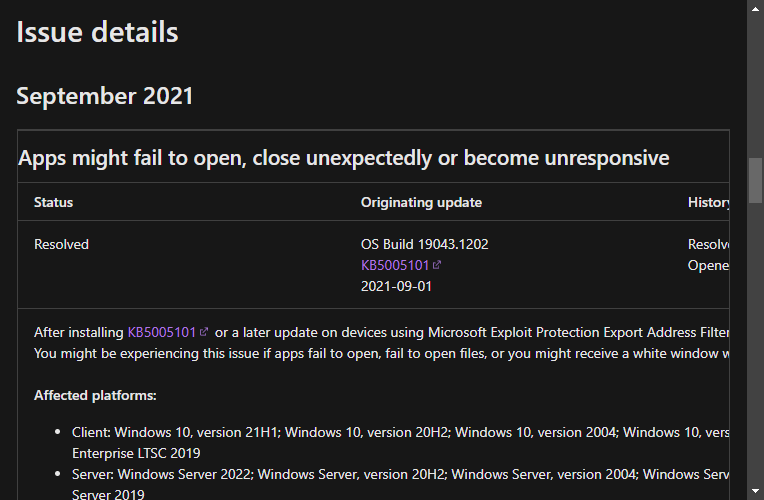
Task: Click the "OS Build 19043.1202" text
Action: 424,244
